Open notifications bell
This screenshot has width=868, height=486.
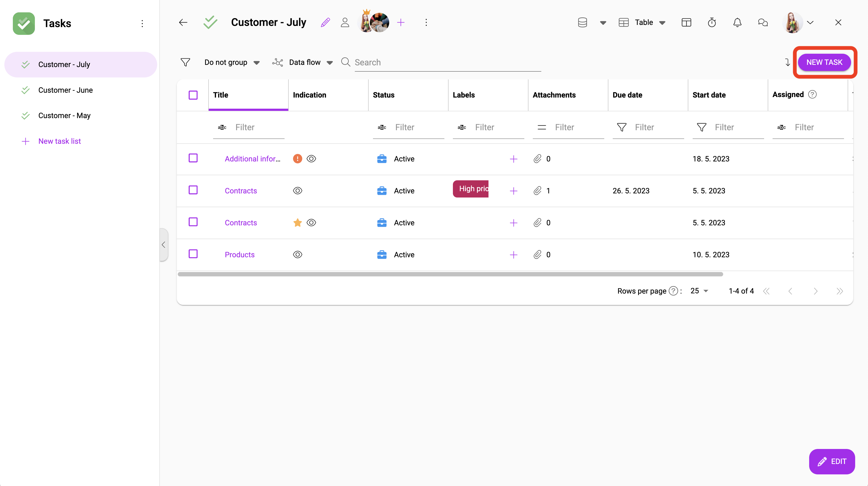click(x=737, y=23)
